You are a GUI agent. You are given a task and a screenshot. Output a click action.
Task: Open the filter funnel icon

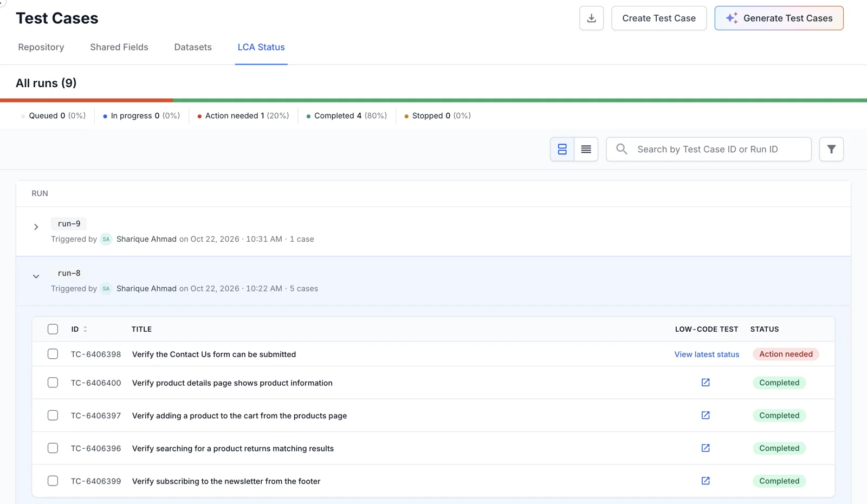831,149
